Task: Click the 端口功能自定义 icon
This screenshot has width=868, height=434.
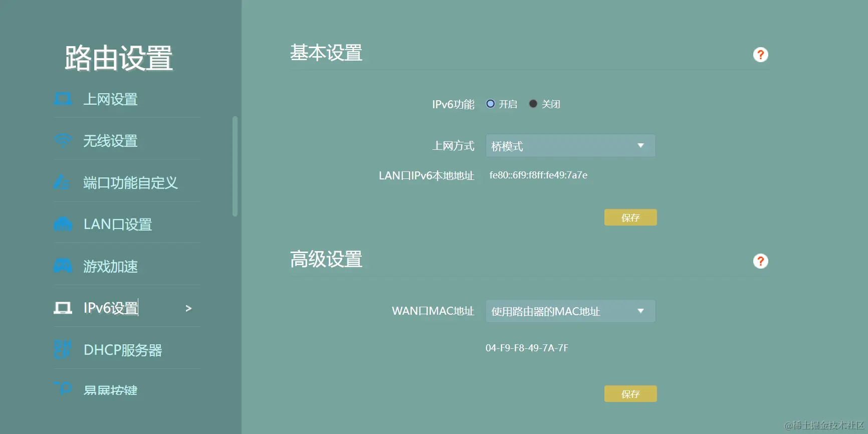Action: [x=62, y=182]
